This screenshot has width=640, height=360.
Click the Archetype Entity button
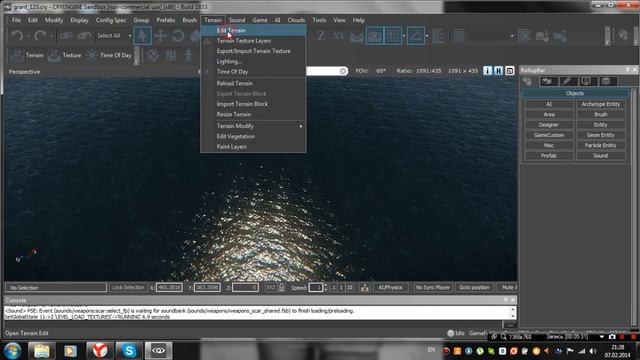tap(600, 104)
